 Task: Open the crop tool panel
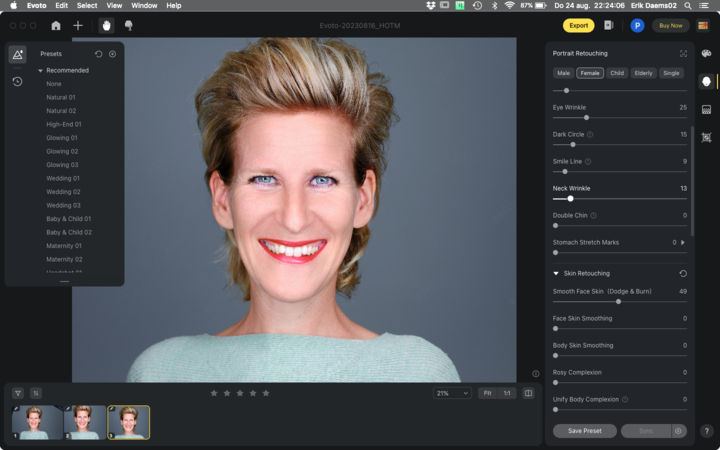coord(706,137)
